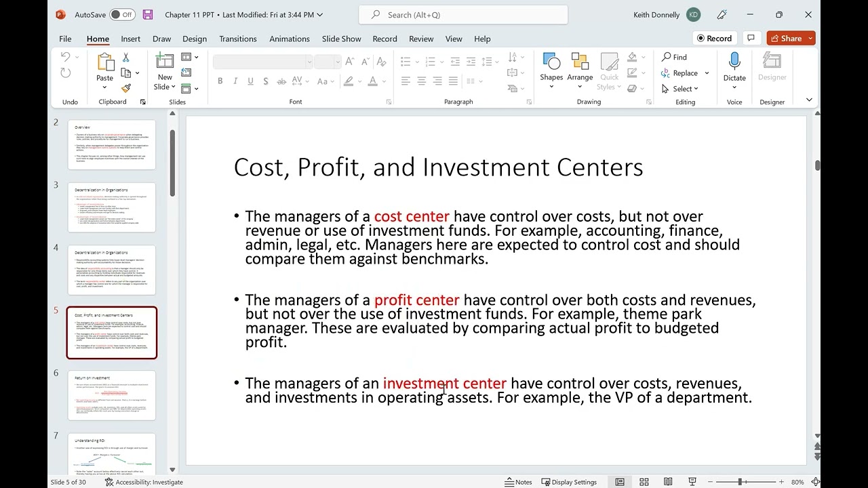
Task: Switch to Normal view in status bar
Action: coord(620,482)
